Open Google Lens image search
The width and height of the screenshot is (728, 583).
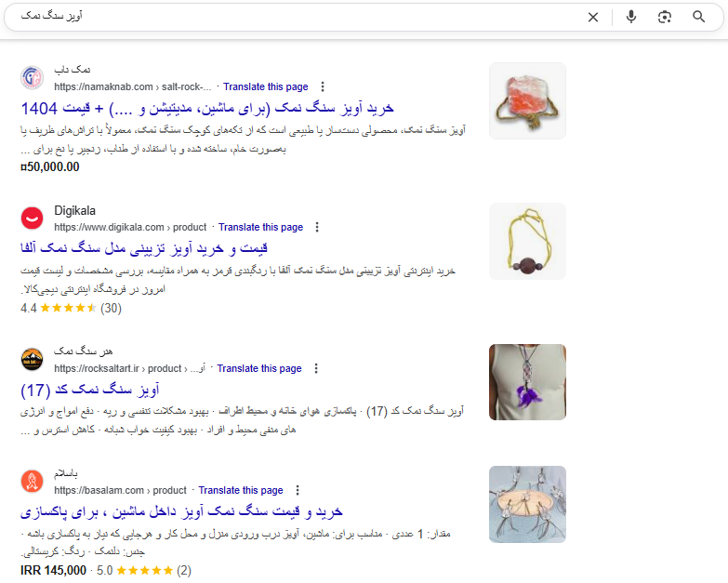click(x=665, y=17)
